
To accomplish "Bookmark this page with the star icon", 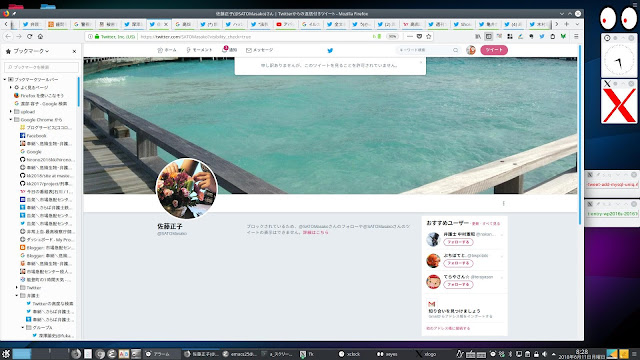I will 429,36.
